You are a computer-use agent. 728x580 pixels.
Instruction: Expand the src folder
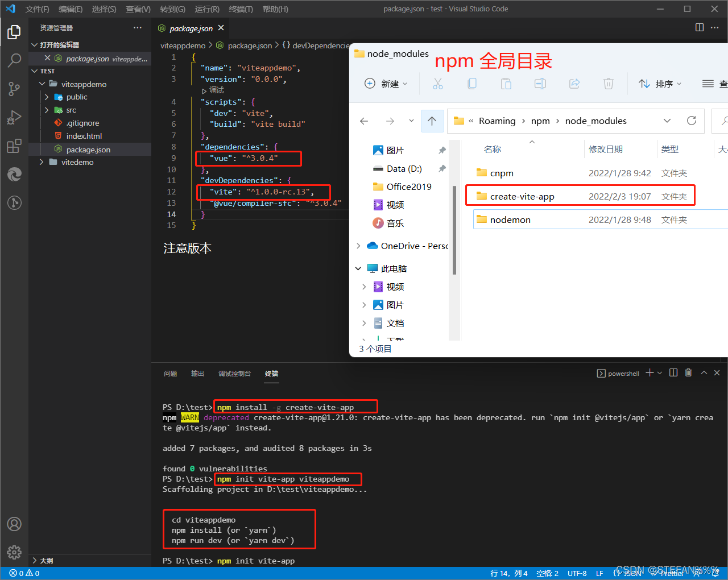tap(47, 110)
